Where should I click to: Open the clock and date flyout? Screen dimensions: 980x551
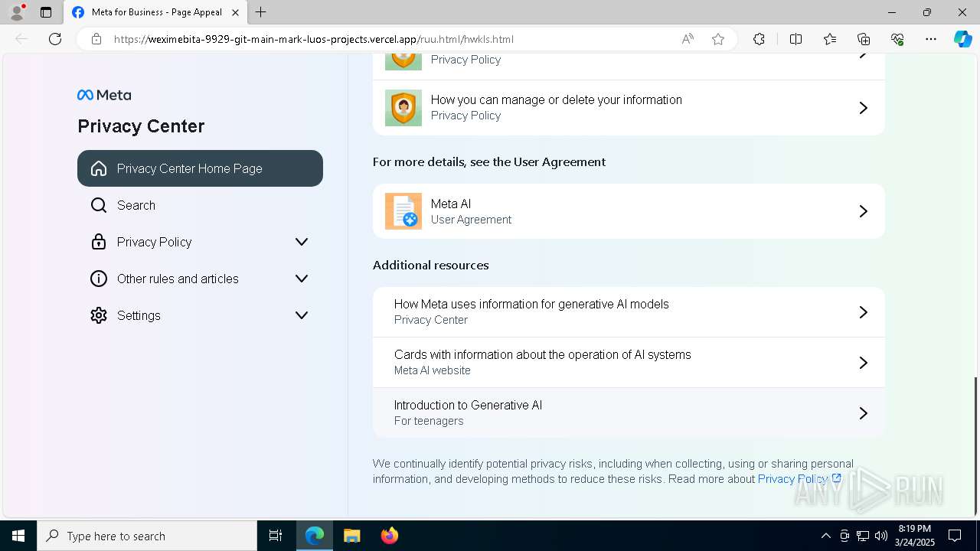pyautogui.click(x=914, y=536)
